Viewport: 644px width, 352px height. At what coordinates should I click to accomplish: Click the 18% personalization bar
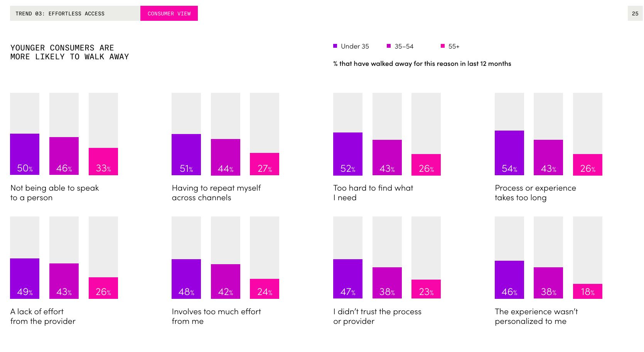click(588, 291)
